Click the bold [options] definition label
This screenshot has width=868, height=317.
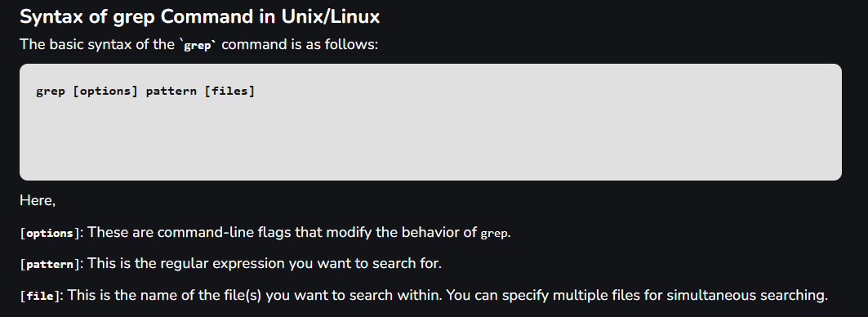(50, 234)
